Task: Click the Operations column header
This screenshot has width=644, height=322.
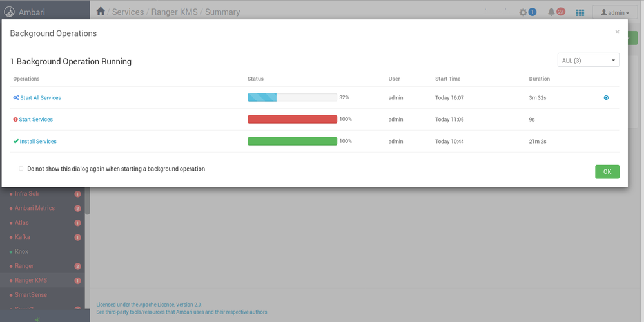Action: [26, 79]
